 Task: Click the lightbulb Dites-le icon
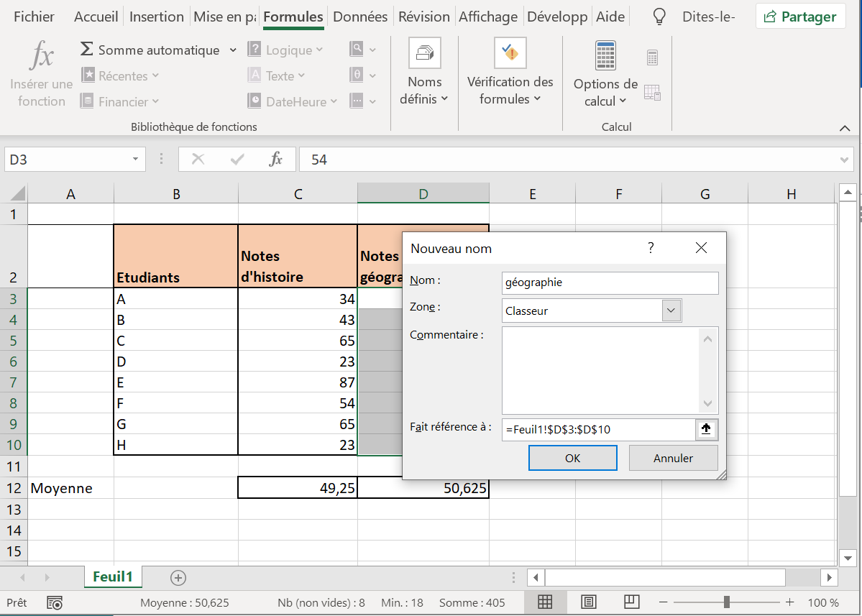(x=659, y=17)
